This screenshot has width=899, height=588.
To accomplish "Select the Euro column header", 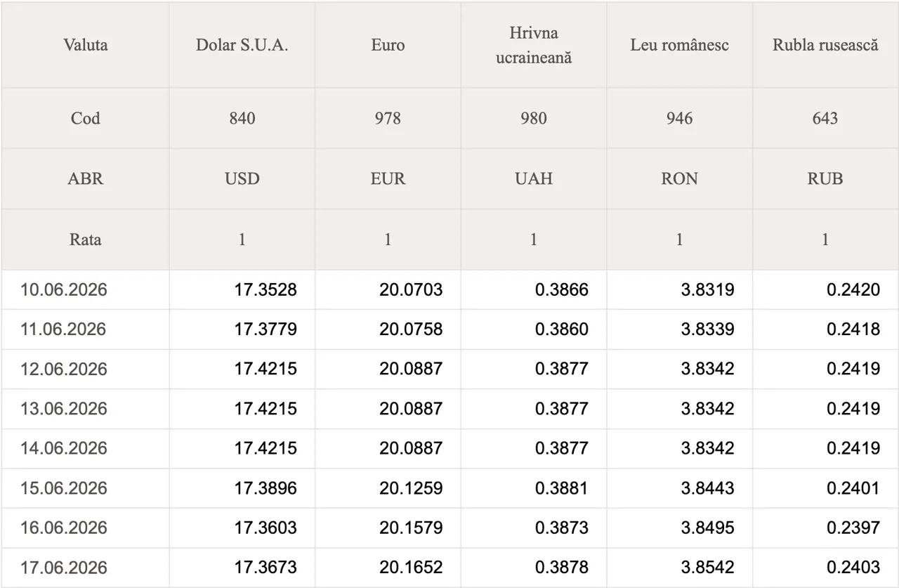I will [x=388, y=45].
